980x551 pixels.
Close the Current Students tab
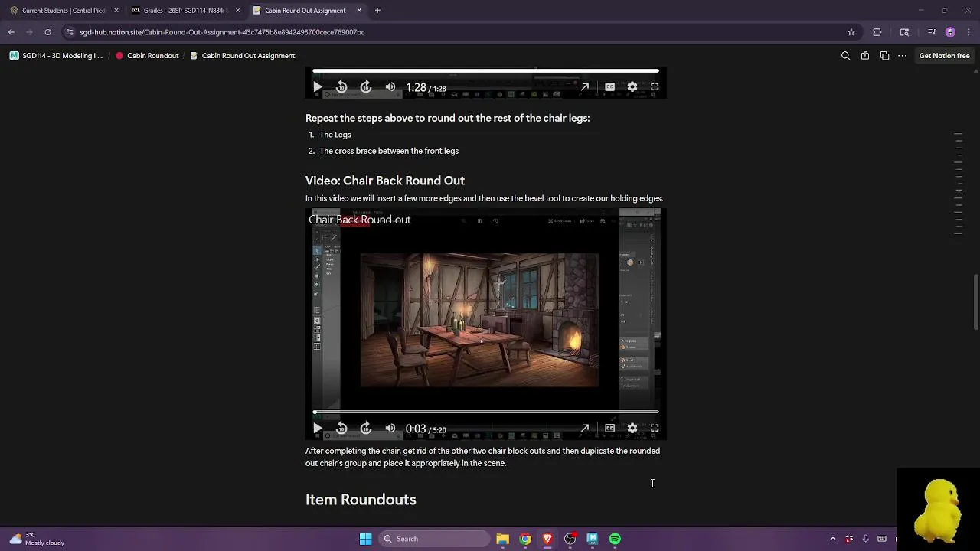click(x=116, y=11)
